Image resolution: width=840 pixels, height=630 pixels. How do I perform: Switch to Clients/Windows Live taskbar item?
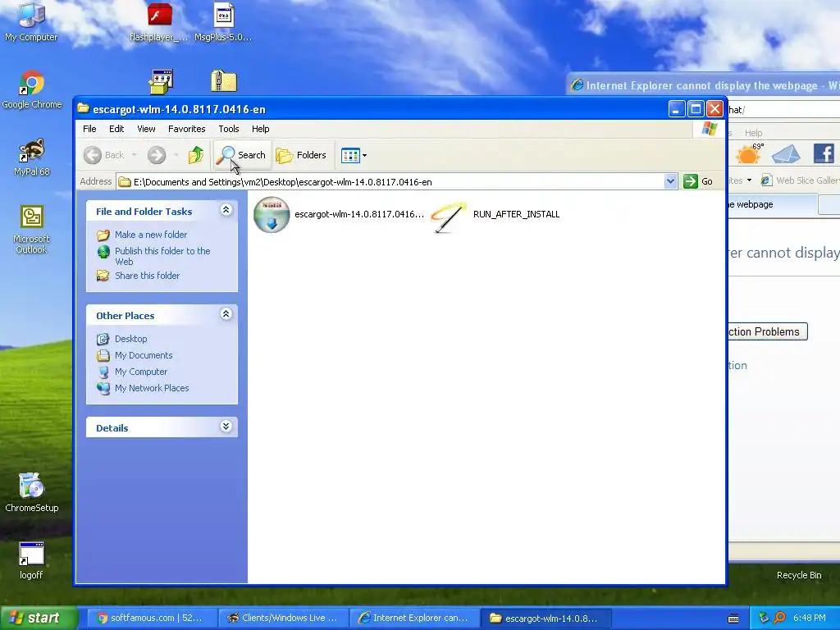click(284, 618)
